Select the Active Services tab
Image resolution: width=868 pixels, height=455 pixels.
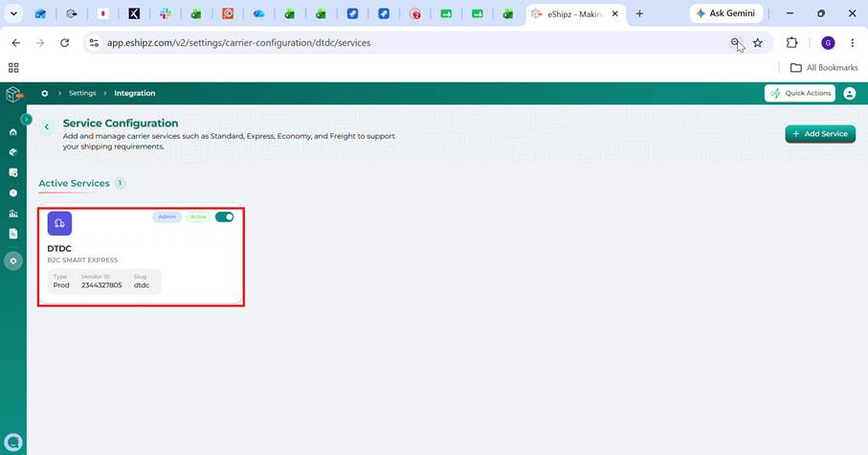75,184
